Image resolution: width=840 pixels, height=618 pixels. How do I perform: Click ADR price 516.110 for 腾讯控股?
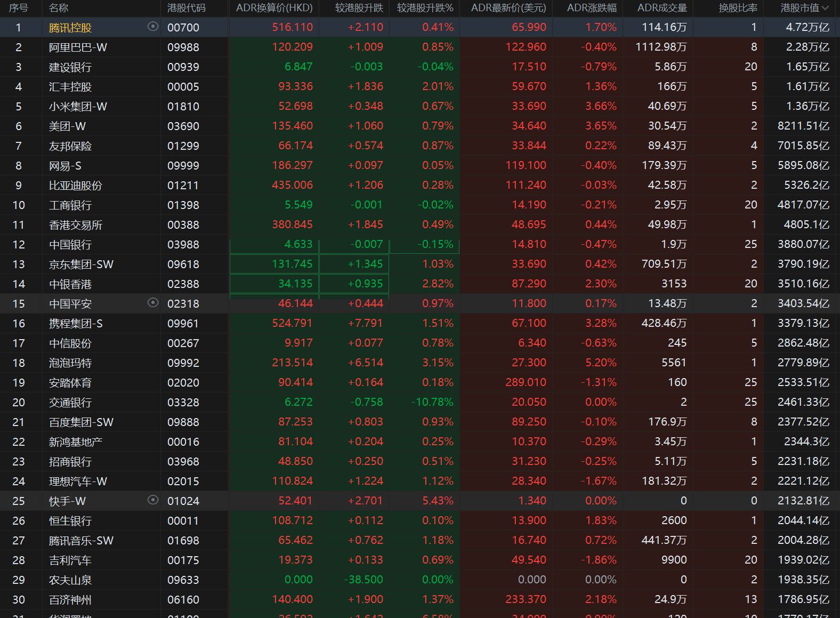[x=293, y=27]
